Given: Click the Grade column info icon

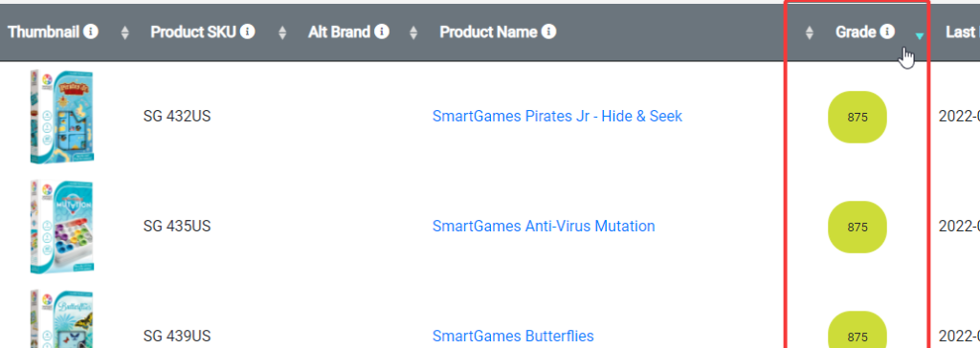Looking at the screenshot, I should click(887, 32).
